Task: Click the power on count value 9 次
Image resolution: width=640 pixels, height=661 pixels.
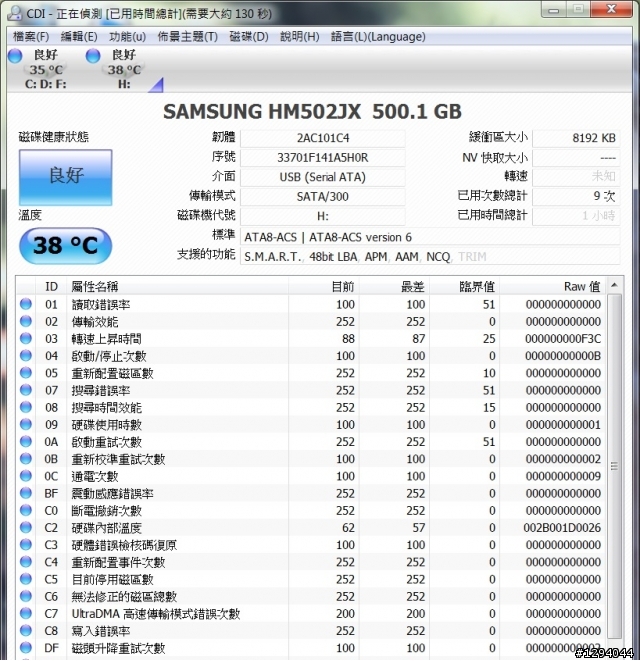Action: click(576, 196)
